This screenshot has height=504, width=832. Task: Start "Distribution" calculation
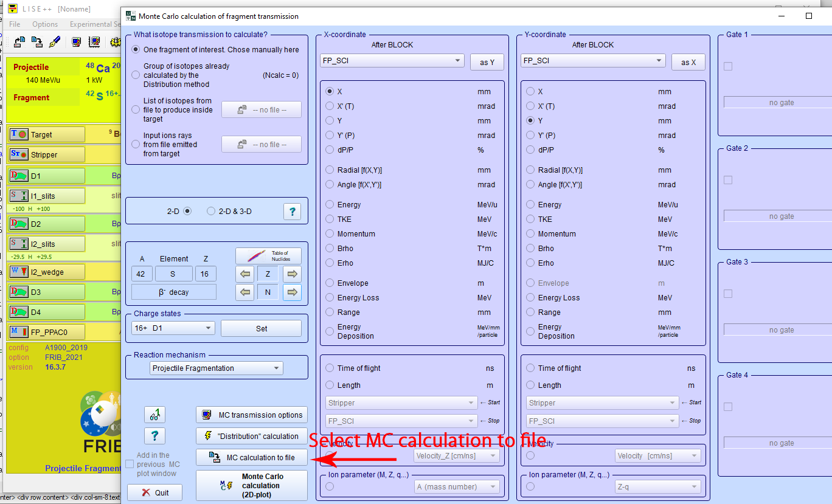pos(252,437)
